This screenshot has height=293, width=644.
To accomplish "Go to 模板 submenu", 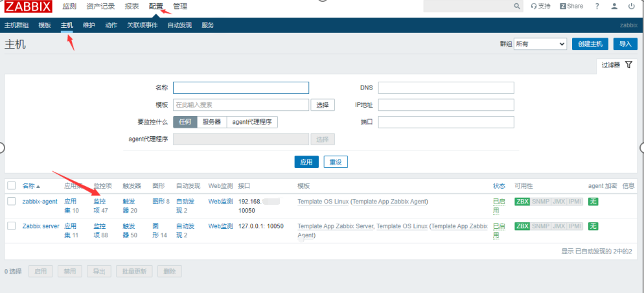I will (45, 25).
